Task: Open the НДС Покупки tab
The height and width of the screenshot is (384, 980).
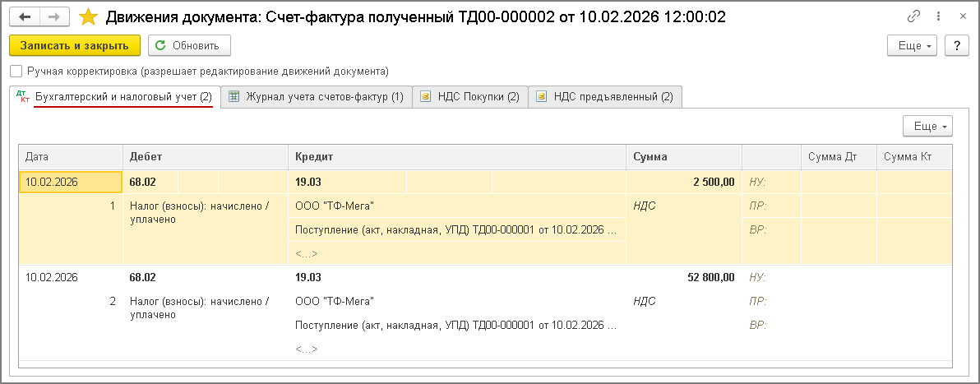Action: (469, 97)
